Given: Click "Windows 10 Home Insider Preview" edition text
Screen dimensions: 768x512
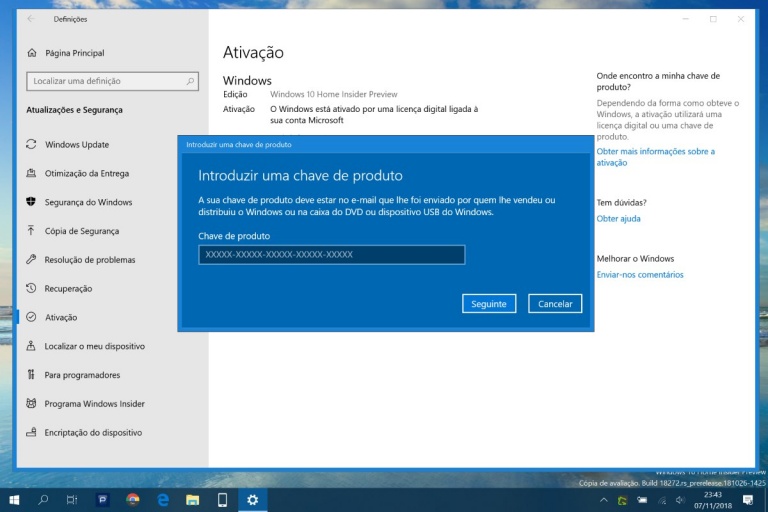Looking at the screenshot, I should pyautogui.click(x=334, y=94).
